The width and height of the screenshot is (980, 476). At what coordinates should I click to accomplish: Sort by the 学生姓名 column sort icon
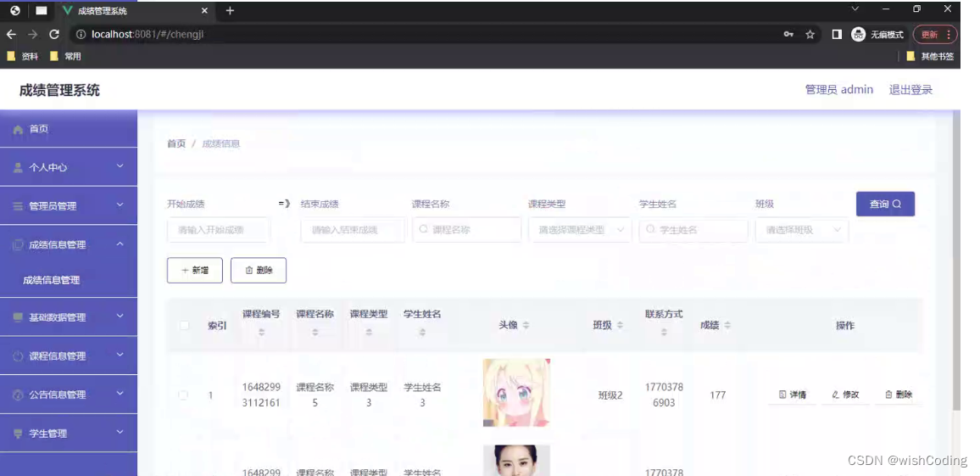[422, 333]
